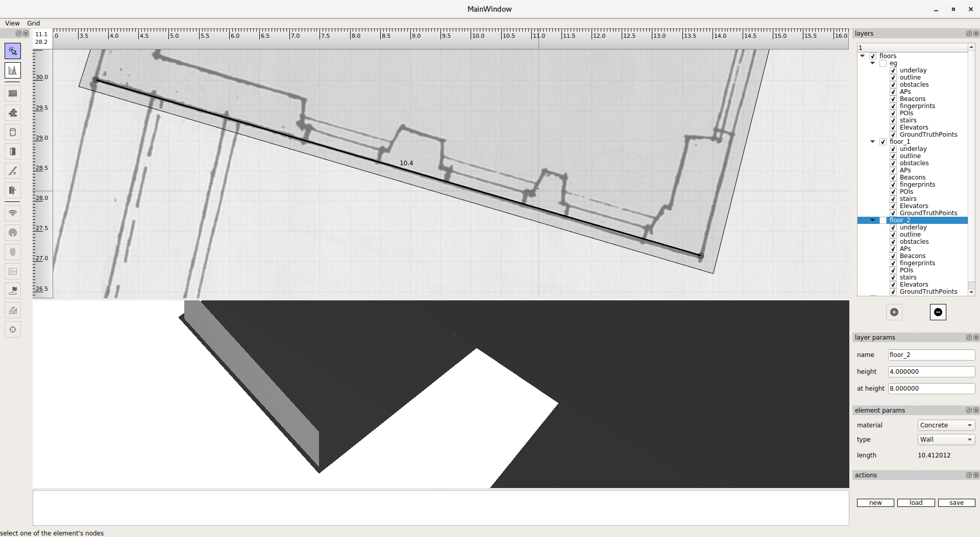Select the stairs tool icon
The height and width of the screenshot is (537, 980).
(13, 171)
